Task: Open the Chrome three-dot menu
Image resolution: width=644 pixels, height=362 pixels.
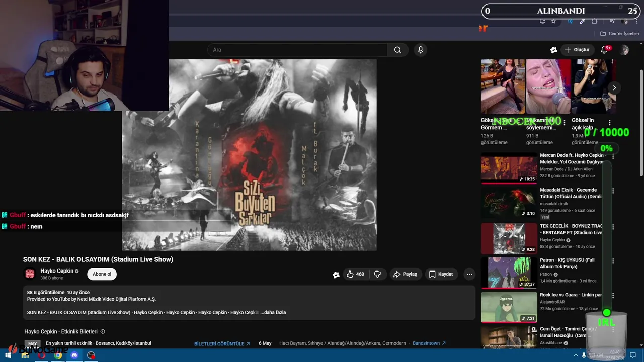Action: coord(637,21)
